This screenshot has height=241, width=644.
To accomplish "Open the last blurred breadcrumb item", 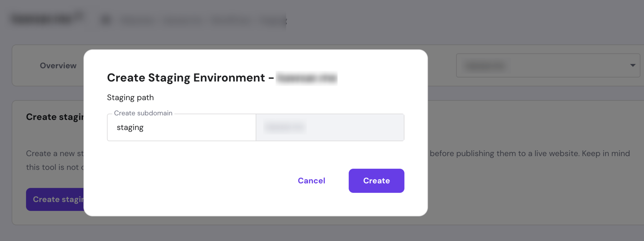I will point(273,21).
